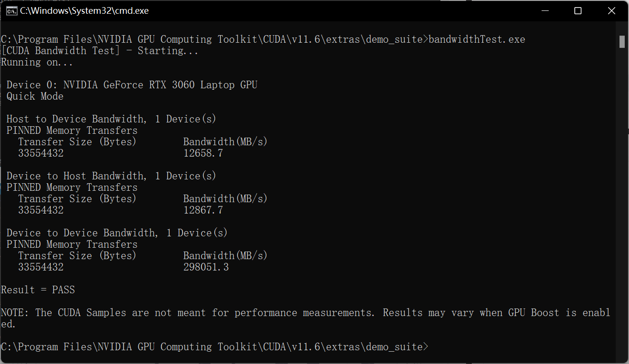
Task: Click the [CUDA Bandwidth Test] - Starting line
Action: (100, 51)
